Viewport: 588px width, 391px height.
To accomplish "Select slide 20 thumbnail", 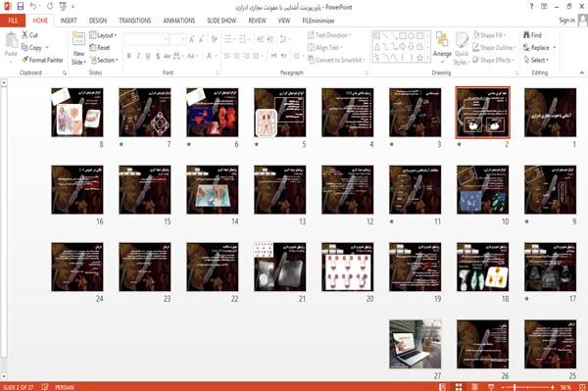I will pos(347,267).
